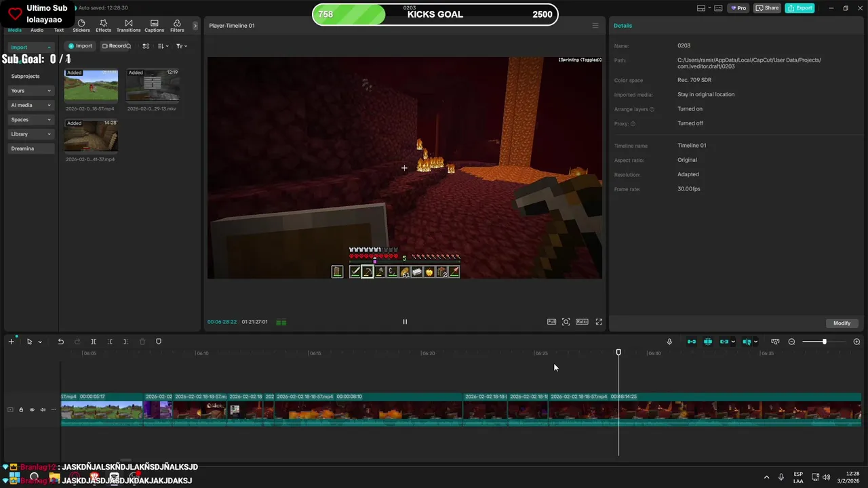This screenshot has height=488, width=868.
Task: Click the Share button
Action: (768, 8)
